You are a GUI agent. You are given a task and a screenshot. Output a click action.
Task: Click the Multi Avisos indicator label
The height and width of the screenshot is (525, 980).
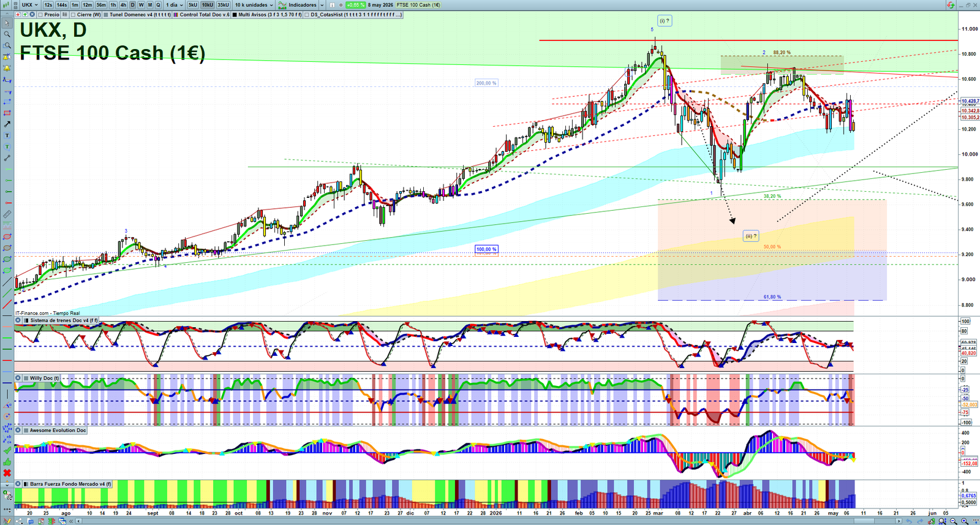point(270,15)
